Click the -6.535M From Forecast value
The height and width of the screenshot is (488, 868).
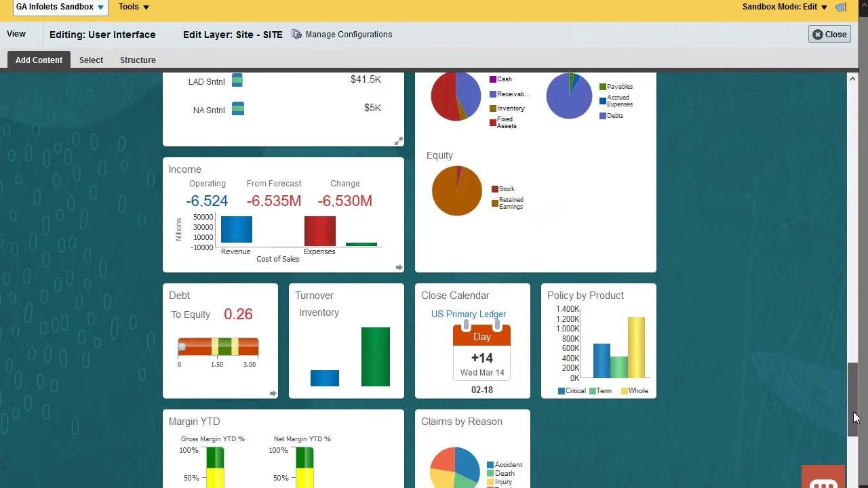pos(274,201)
